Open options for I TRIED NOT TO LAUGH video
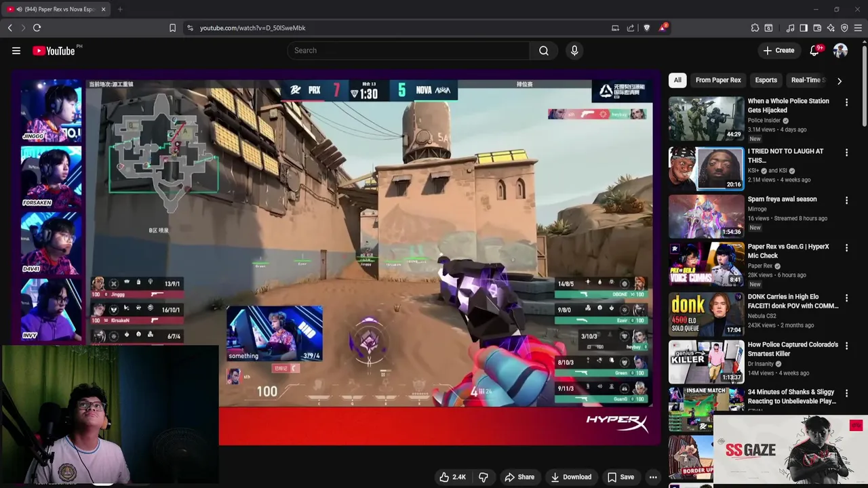This screenshot has width=868, height=488. coord(846,152)
